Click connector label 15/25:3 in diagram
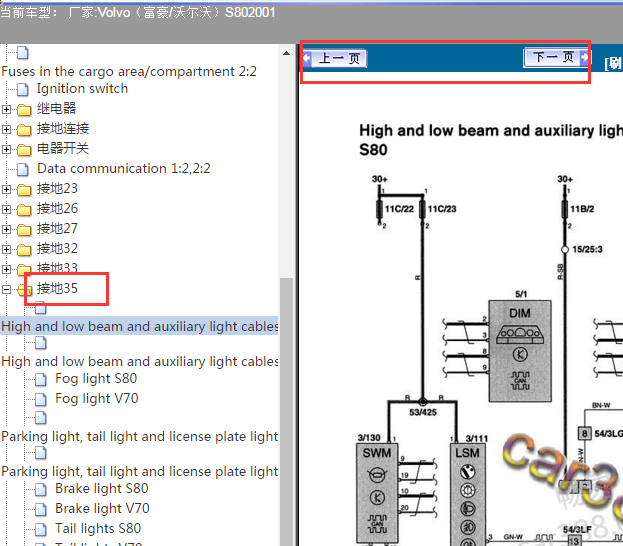Viewport: 623px width, 546px height. [x=587, y=250]
